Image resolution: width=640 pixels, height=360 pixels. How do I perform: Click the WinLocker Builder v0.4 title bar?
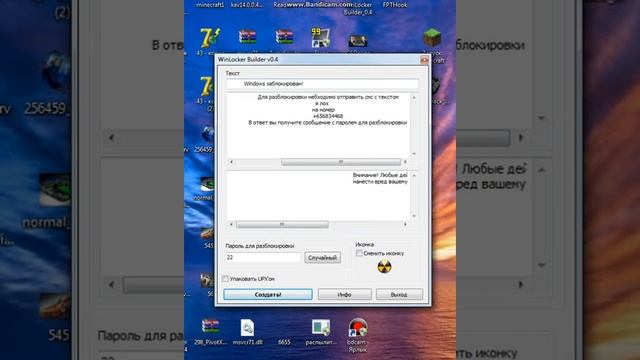318,60
